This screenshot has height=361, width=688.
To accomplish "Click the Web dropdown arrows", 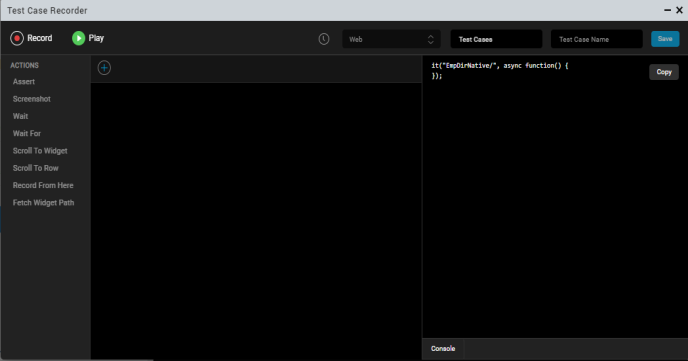I will click(x=430, y=39).
